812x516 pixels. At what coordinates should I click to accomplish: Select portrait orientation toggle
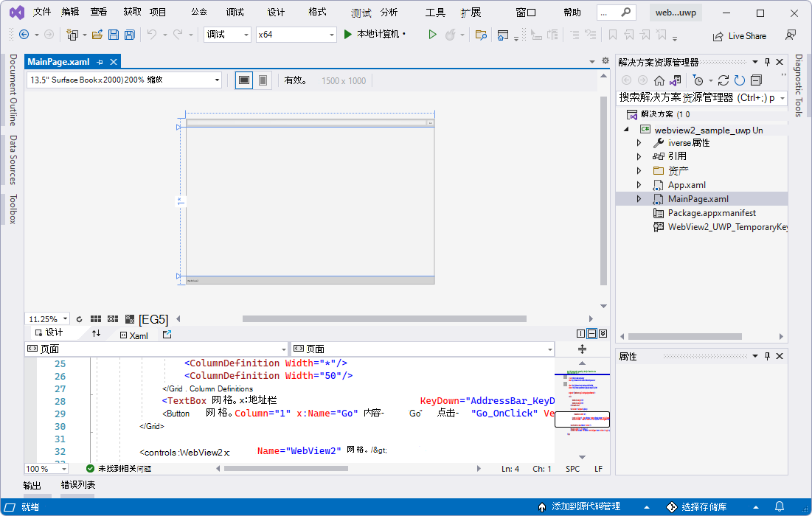[x=263, y=80]
